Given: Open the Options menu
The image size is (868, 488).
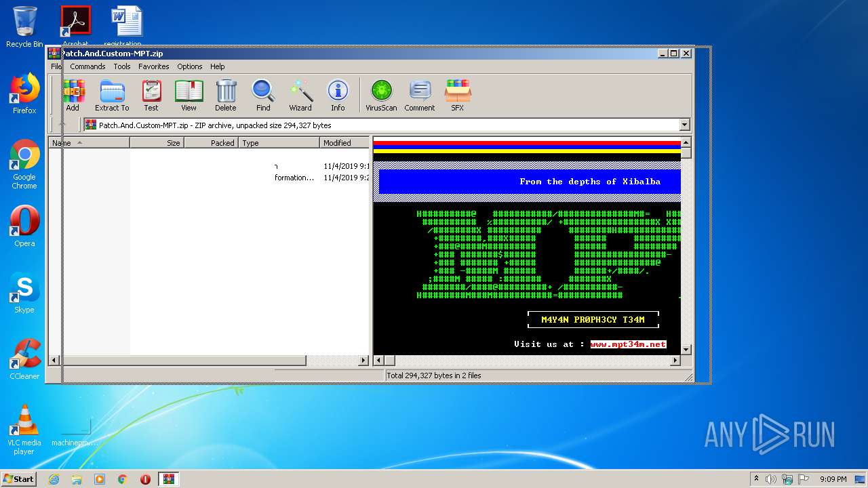Looking at the screenshot, I should pyautogui.click(x=190, y=66).
